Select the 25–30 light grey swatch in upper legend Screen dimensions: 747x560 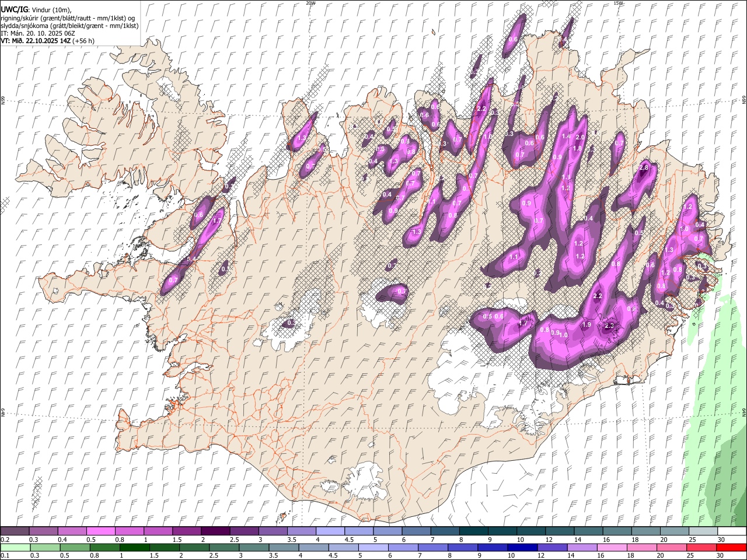coord(703,531)
